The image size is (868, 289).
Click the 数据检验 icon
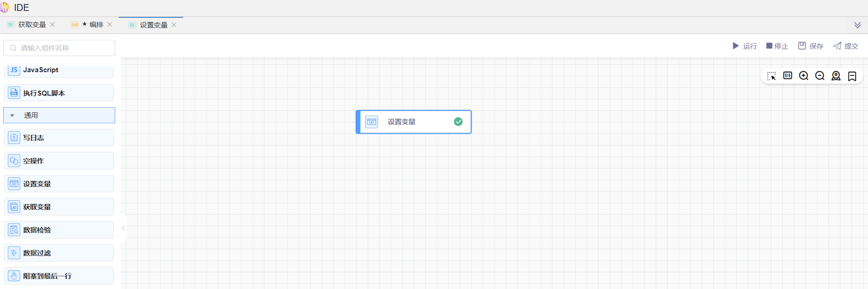pyautogui.click(x=14, y=230)
